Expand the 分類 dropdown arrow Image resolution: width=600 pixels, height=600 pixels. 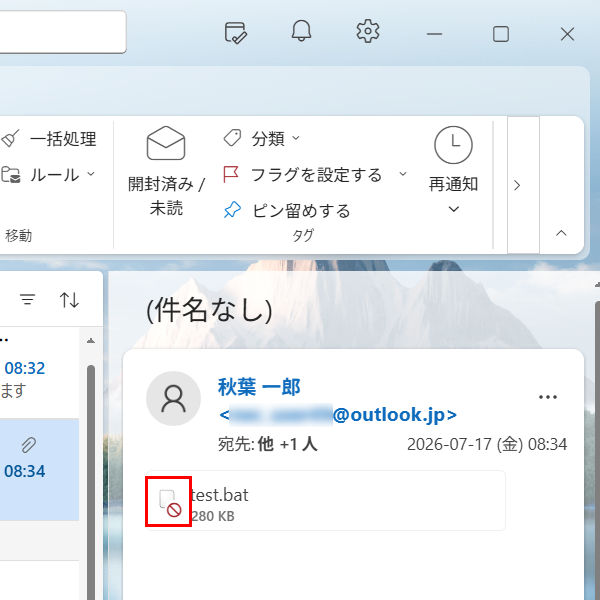pyautogui.click(x=296, y=138)
